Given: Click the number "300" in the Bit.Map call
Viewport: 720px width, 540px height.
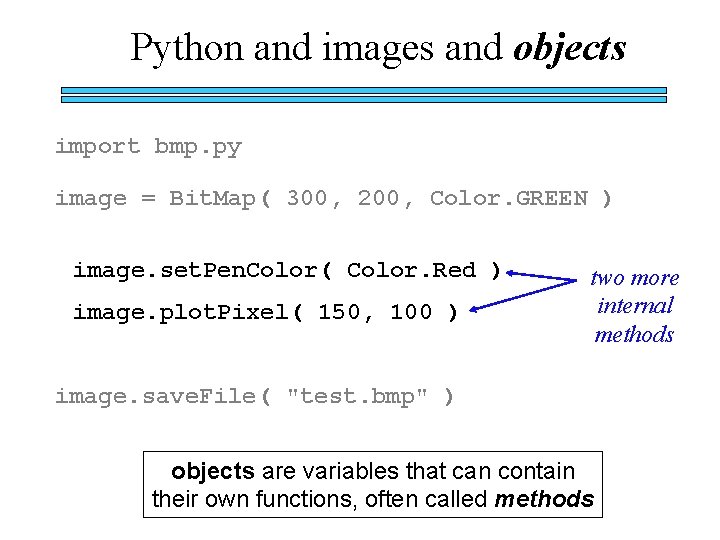Looking at the screenshot, I should [306, 199].
